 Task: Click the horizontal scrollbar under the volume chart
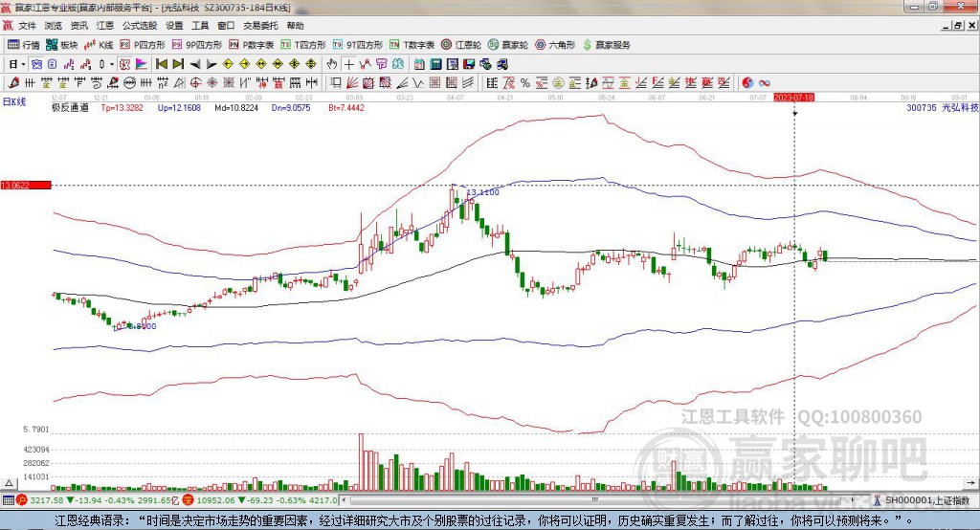click(x=574, y=499)
